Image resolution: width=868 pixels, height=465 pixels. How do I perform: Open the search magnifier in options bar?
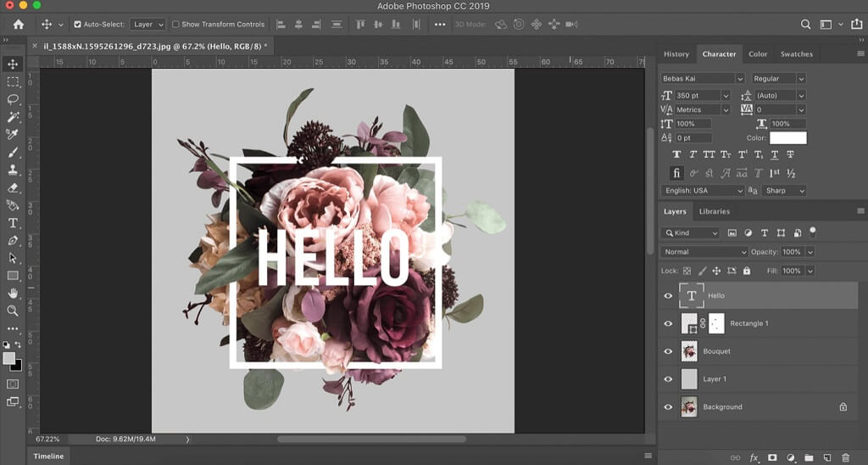pyautogui.click(x=805, y=25)
